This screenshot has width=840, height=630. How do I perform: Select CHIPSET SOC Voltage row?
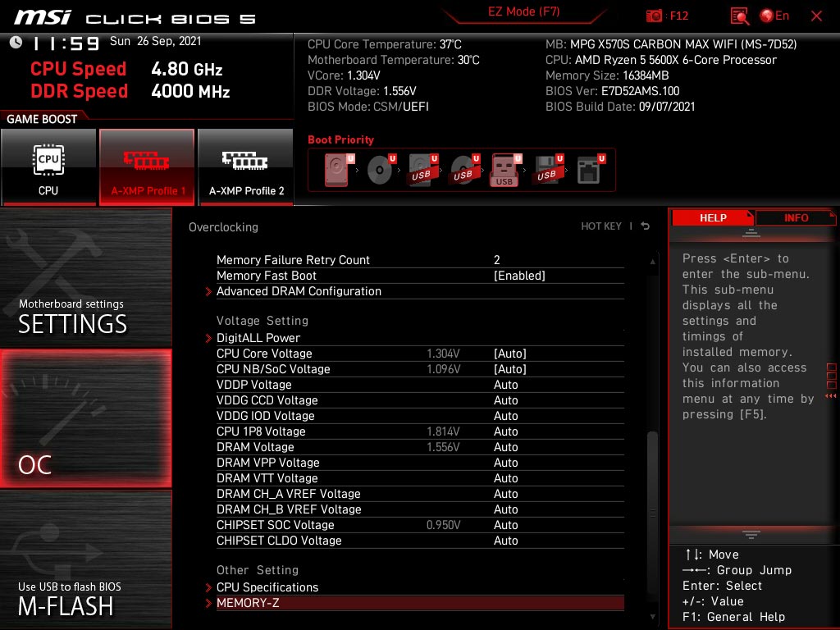(420, 524)
